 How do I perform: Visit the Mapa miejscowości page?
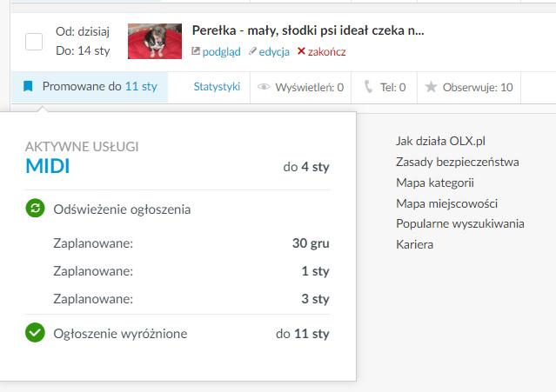pyautogui.click(x=446, y=203)
